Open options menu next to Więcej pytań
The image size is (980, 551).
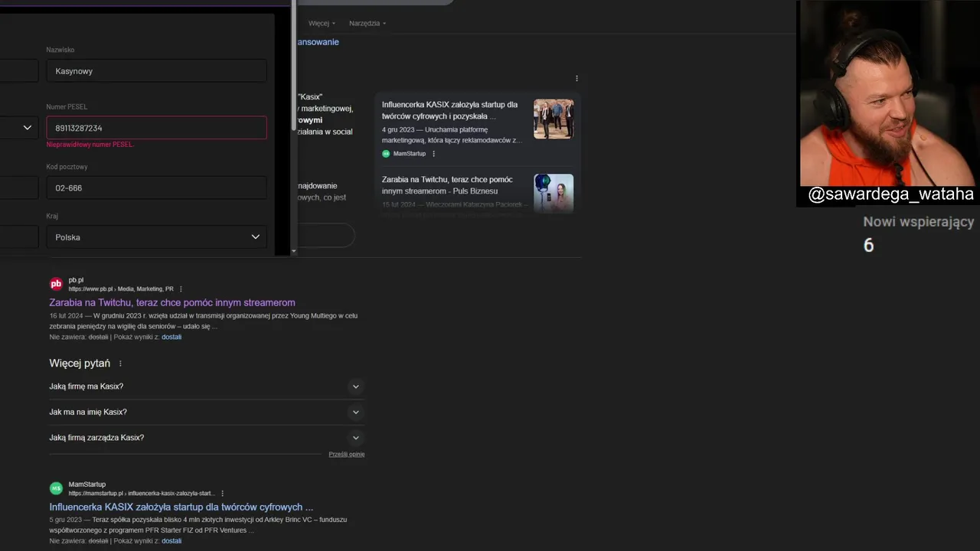pos(120,364)
